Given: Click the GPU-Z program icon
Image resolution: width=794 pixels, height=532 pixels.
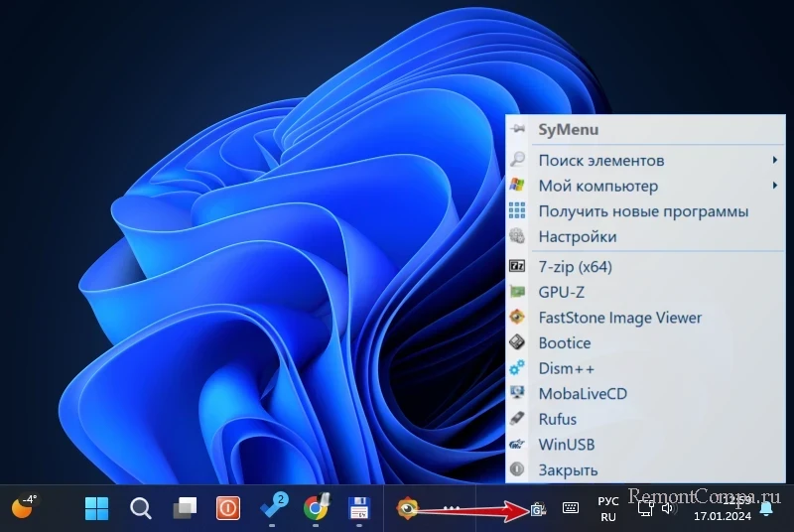Looking at the screenshot, I should (x=517, y=292).
